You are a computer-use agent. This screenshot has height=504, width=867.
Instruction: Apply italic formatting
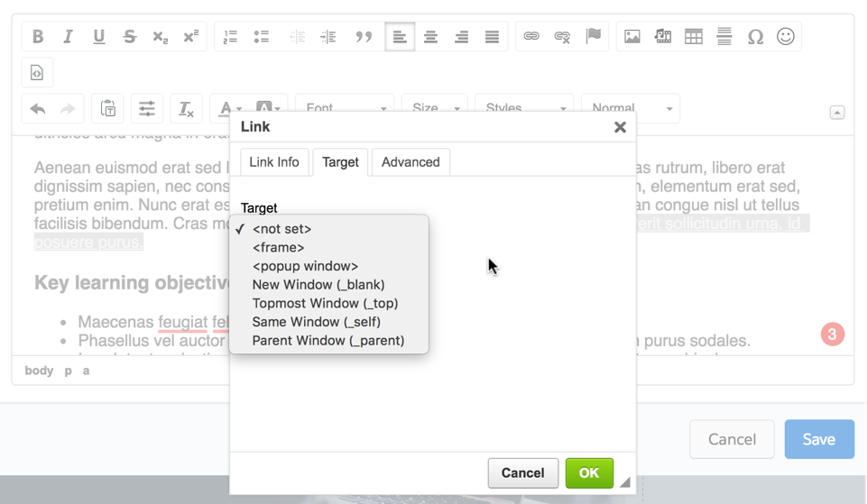(x=68, y=37)
